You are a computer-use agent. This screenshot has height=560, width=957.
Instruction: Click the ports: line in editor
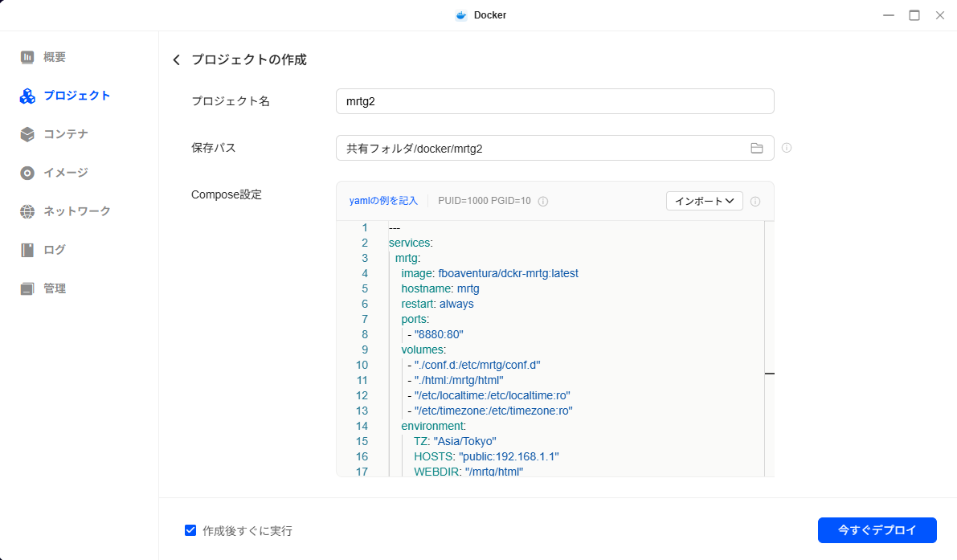tap(415, 319)
